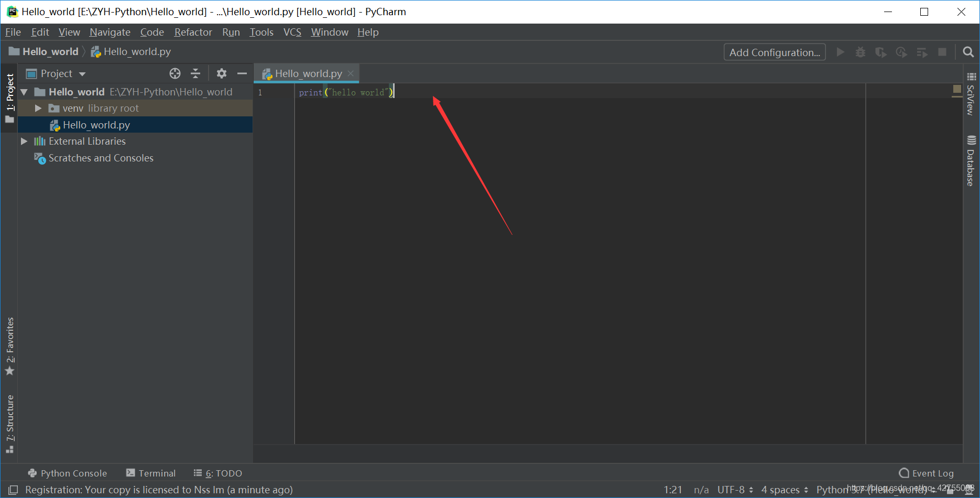Click the Python Console icon
The image size is (980, 498).
(x=32, y=473)
